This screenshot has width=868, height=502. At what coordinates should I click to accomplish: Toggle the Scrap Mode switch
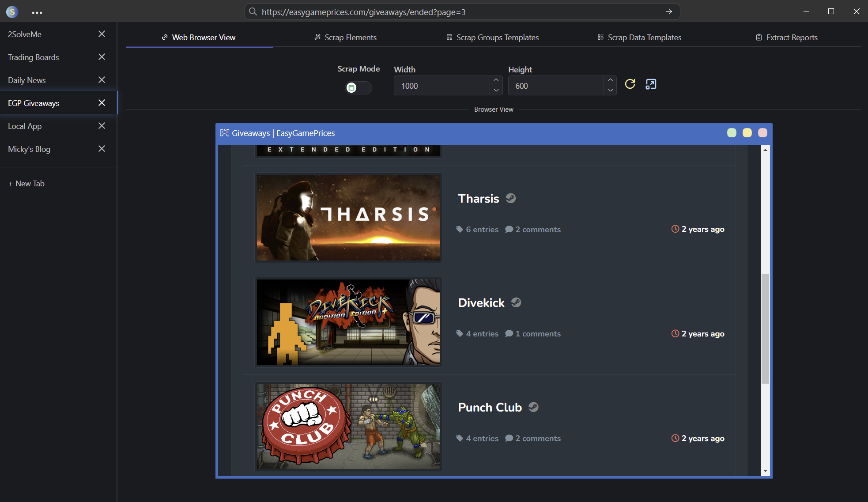coord(358,87)
